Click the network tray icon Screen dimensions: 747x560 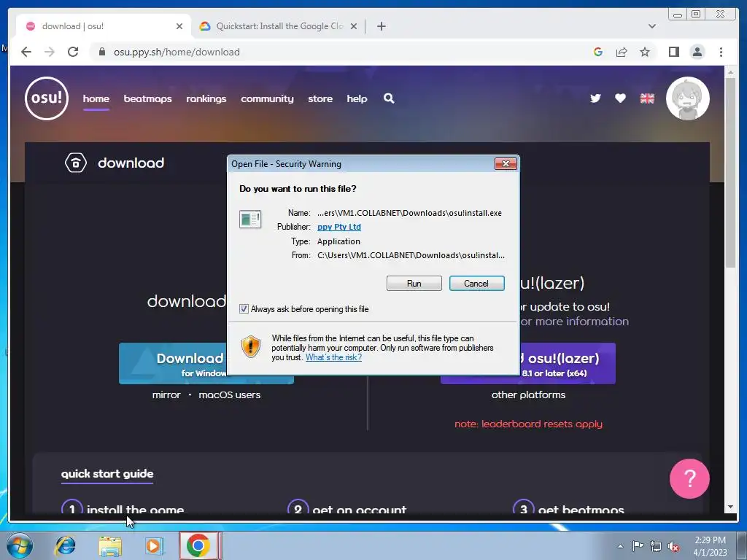(656, 546)
